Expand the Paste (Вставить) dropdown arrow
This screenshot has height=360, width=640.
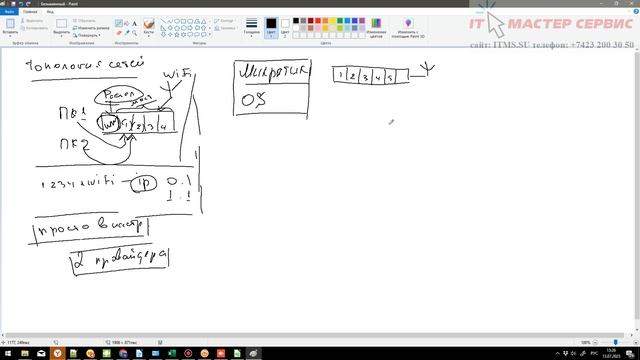point(10,36)
